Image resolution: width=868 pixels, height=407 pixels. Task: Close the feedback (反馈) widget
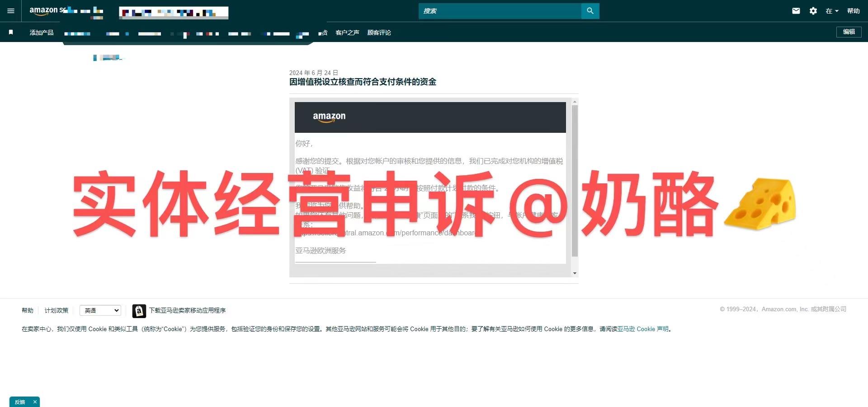point(35,402)
